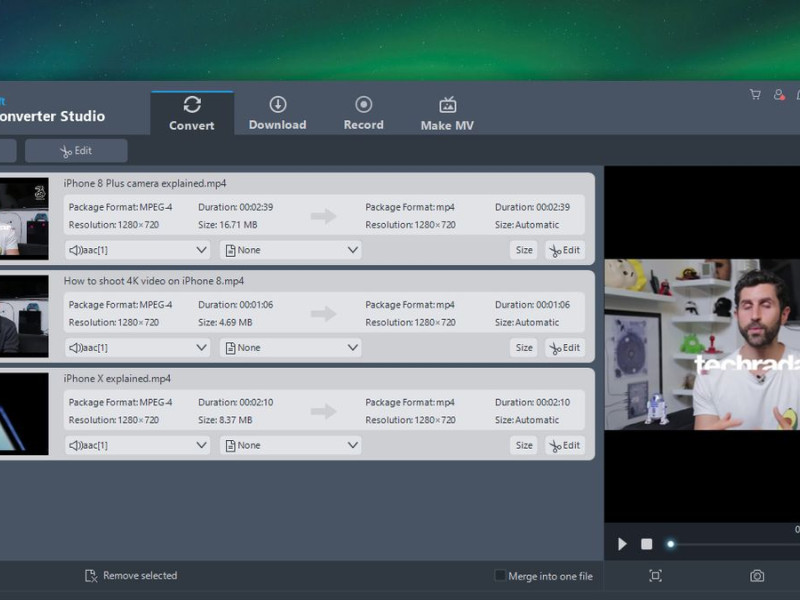Click file name iPhone X explained.mp4
The height and width of the screenshot is (600, 800).
point(117,379)
